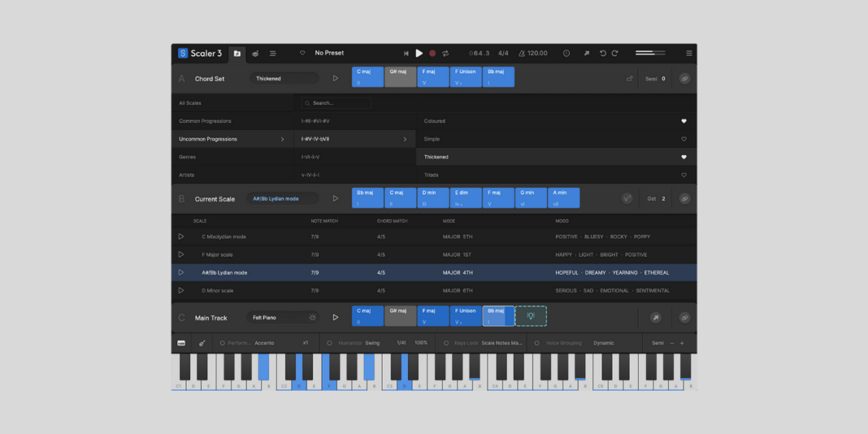
Task: Click the MIDI capture arrow icon in the toolbar
Action: coord(587,53)
